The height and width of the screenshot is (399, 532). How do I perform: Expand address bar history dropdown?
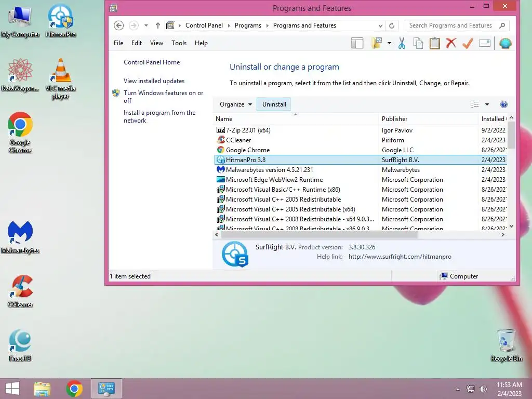[380, 25]
